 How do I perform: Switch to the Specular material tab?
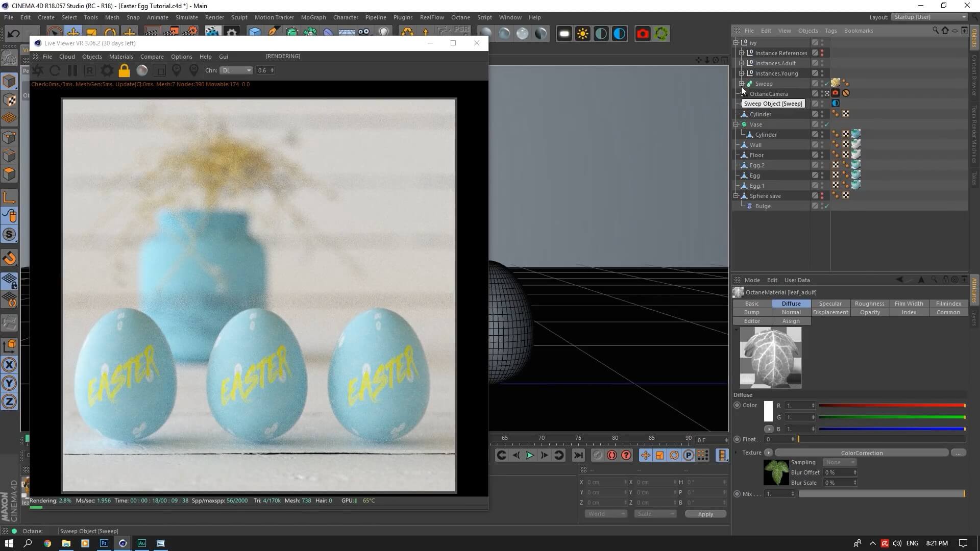830,304
